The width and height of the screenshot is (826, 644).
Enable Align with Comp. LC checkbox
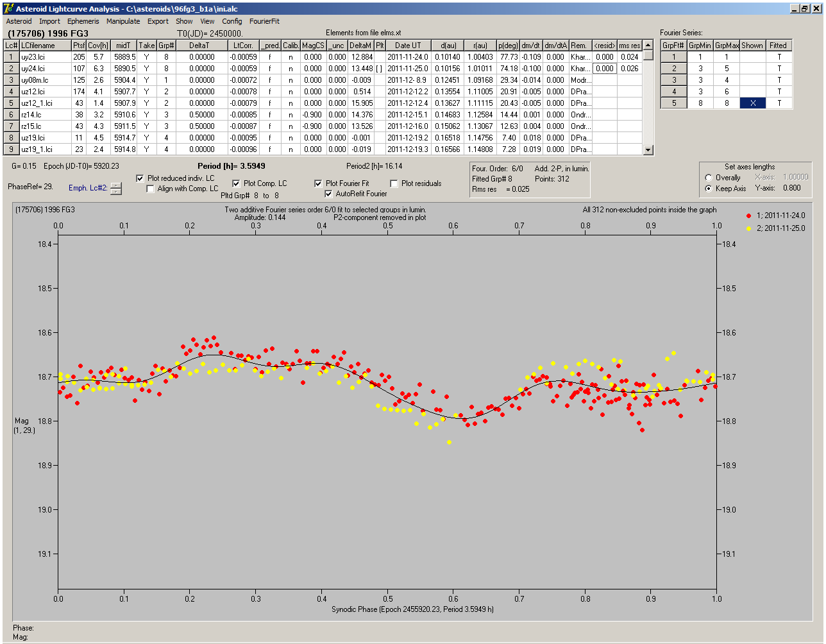click(x=151, y=189)
